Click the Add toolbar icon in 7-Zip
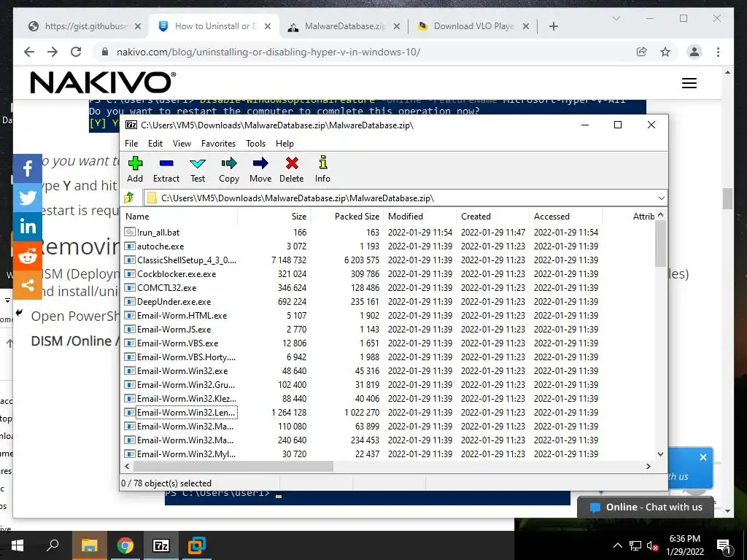 click(135, 169)
